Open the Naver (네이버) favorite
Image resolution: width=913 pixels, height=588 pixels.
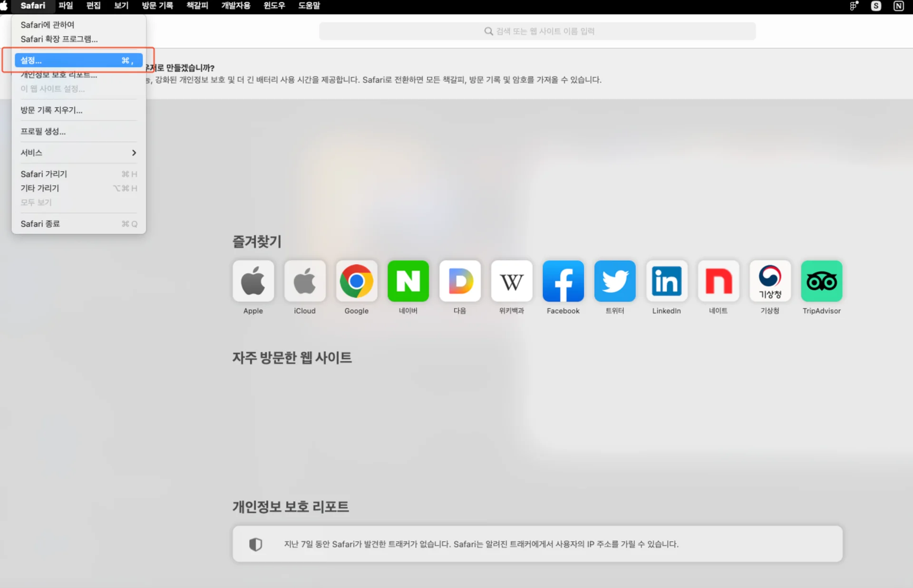click(408, 281)
